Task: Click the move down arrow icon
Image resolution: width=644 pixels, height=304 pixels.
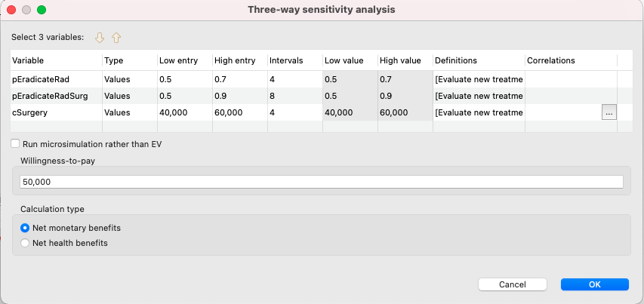Action: [100, 38]
